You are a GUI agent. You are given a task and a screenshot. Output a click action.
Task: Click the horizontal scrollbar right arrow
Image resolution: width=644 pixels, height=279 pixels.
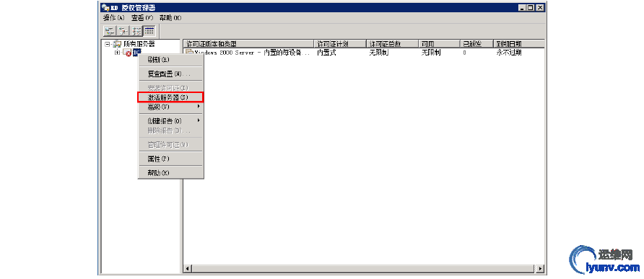pyautogui.click(x=541, y=269)
